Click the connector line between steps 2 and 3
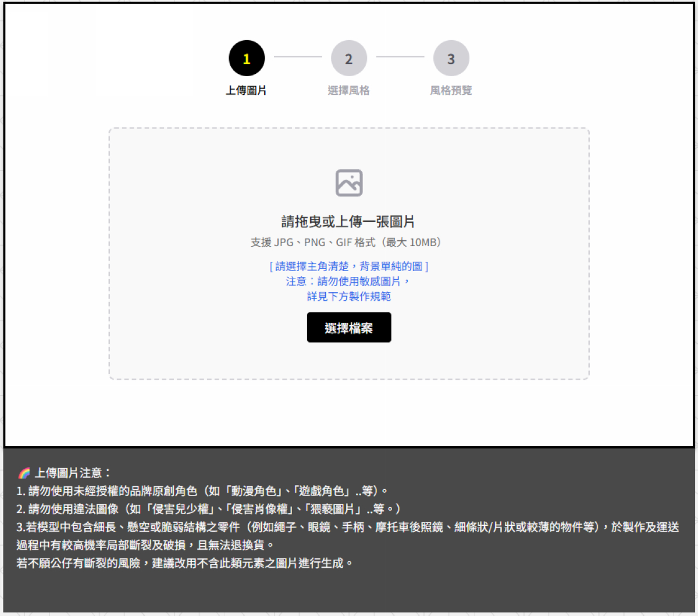Viewport: 698px width, 616px height. (400, 58)
